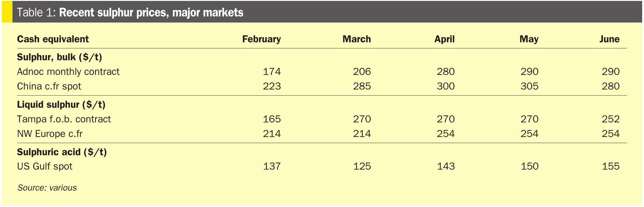644x207 pixels.
Task: Click the 'Adnoc monthly contract' row label
Action: (x=68, y=72)
